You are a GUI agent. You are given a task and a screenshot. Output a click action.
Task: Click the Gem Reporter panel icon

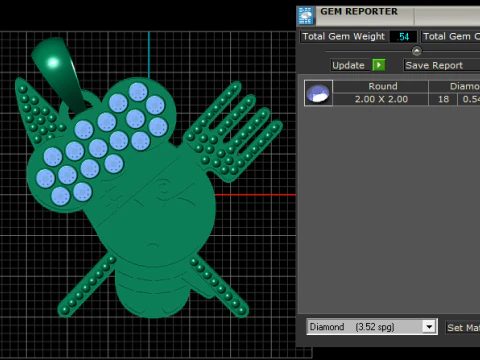(306, 15)
